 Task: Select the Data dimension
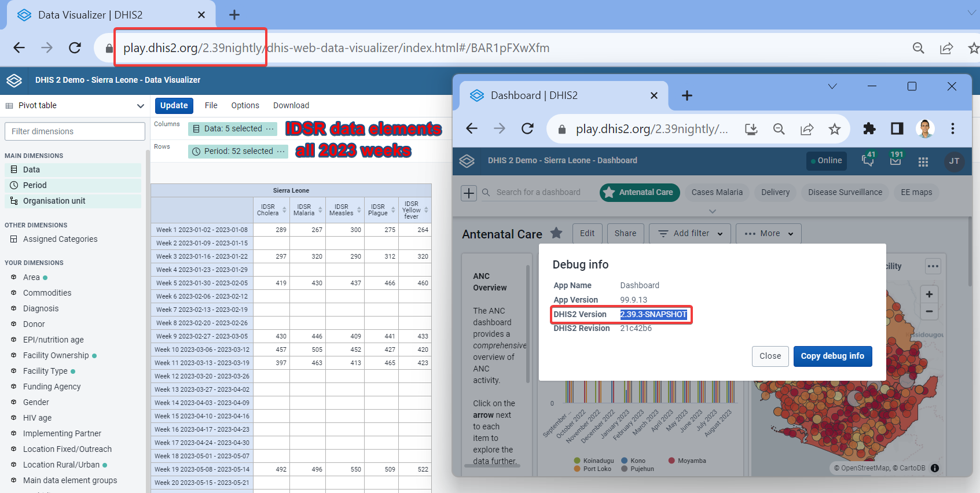73,170
